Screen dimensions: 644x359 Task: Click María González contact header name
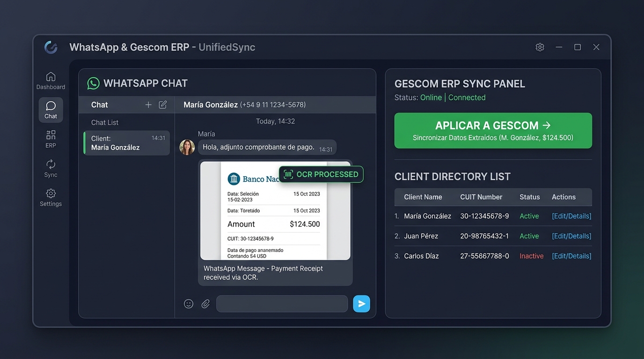tap(211, 105)
